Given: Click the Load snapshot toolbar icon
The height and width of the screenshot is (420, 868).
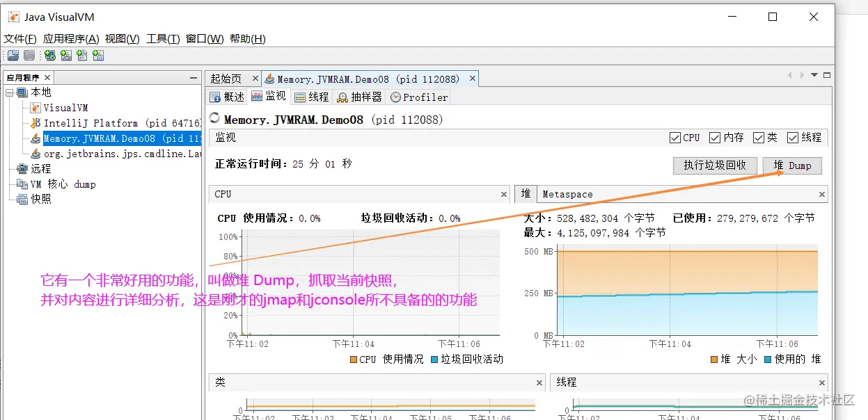Looking at the screenshot, I should pyautogui.click(x=13, y=56).
